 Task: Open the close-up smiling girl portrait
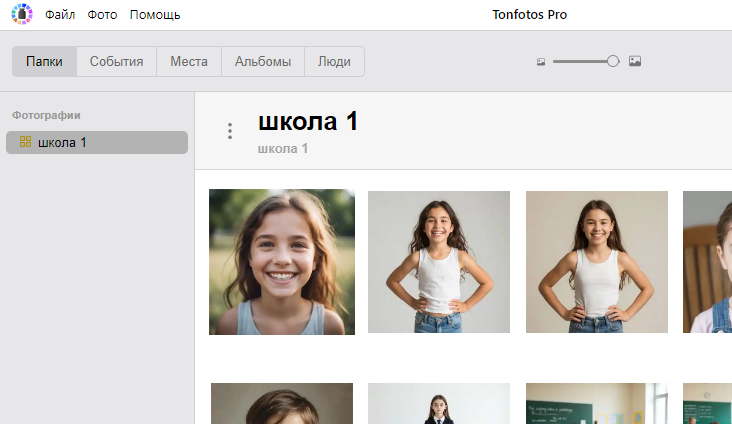click(282, 262)
